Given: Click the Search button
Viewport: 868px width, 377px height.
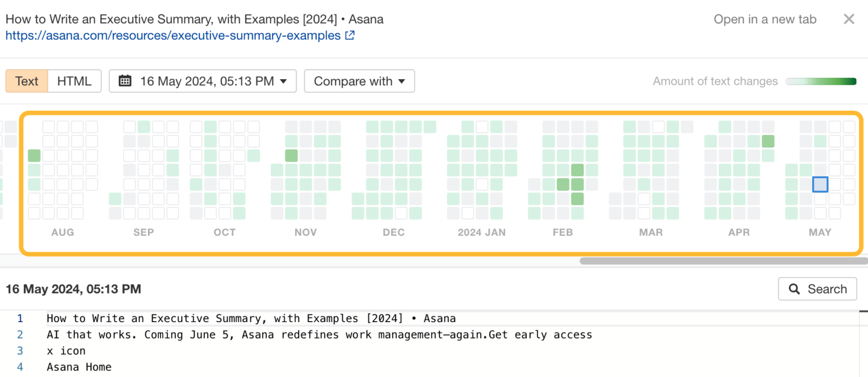Looking at the screenshot, I should pyautogui.click(x=817, y=289).
